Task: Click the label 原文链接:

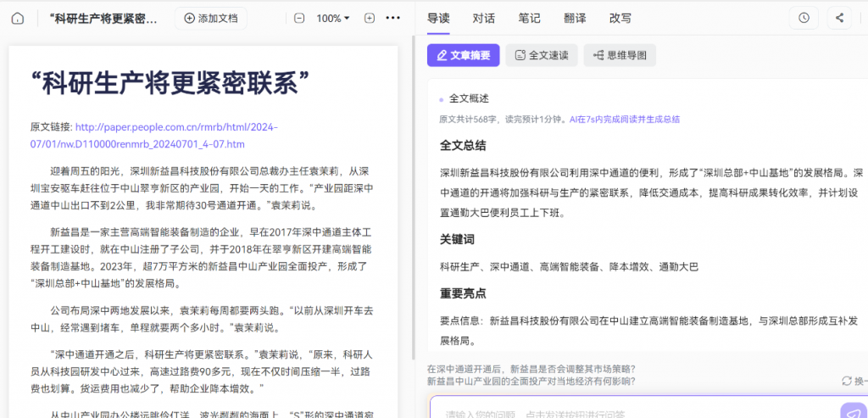Action: click(x=52, y=127)
